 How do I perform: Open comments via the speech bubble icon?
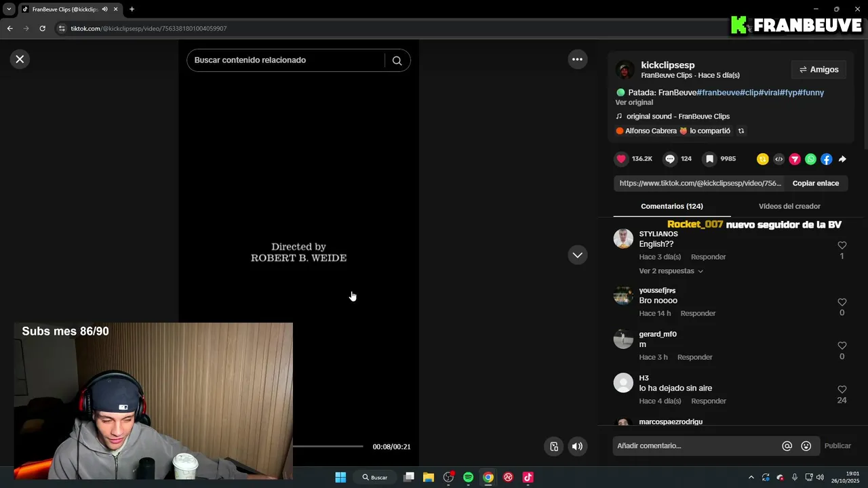(670, 159)
